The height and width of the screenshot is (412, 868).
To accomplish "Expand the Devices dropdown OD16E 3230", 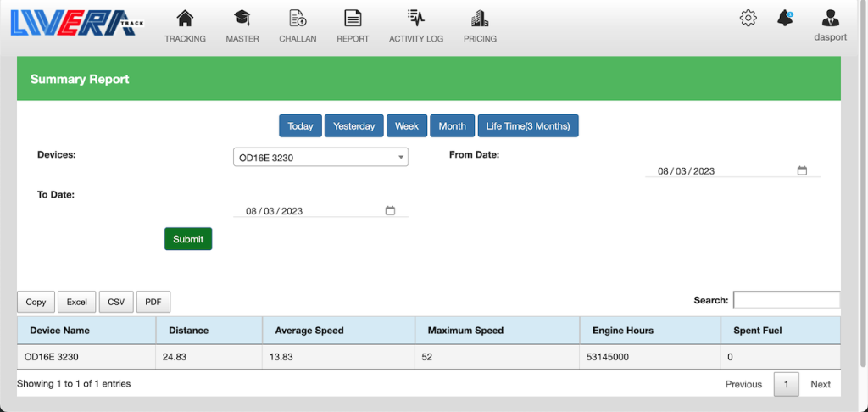I will [x=320, y=158].
